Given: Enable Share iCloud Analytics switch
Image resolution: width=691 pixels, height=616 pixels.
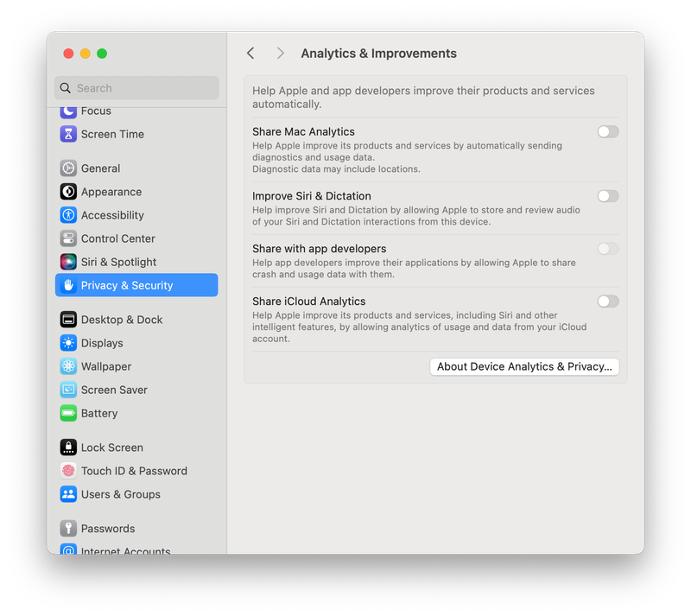Looking at the screenshot, I should (x=608, y=302).
